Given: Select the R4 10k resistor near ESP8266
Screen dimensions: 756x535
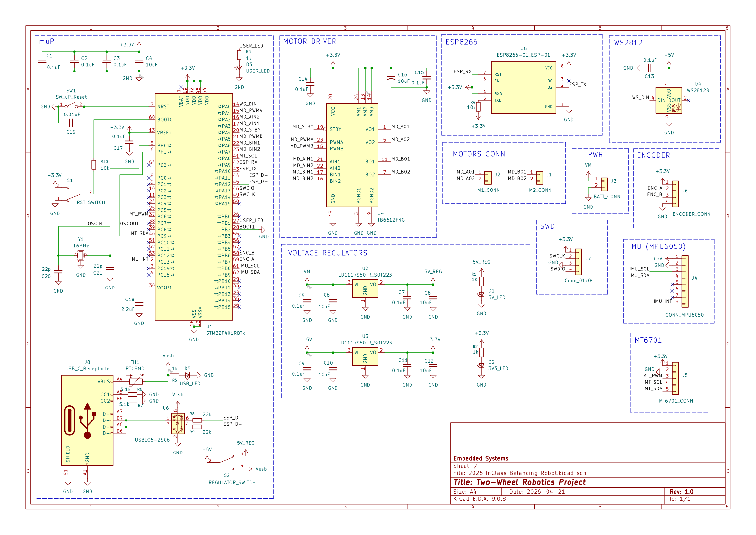Looking at the screenshot, I should click(x=478, y=106).
